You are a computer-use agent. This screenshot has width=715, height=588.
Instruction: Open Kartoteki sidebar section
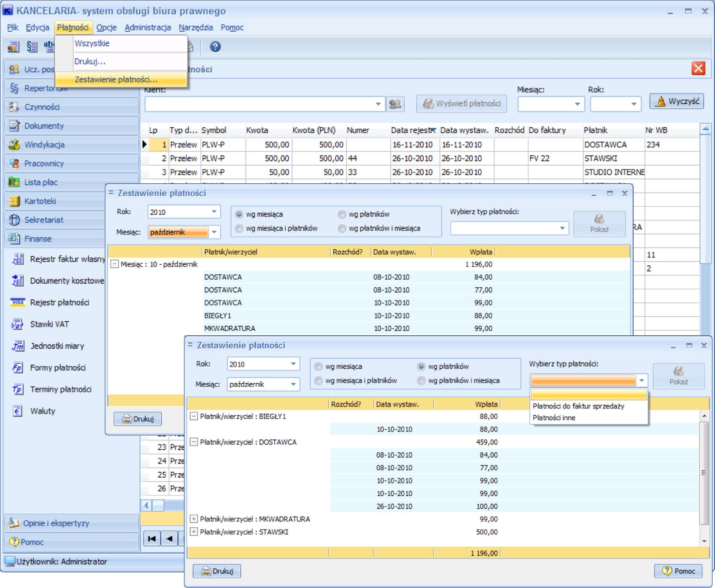55,201
